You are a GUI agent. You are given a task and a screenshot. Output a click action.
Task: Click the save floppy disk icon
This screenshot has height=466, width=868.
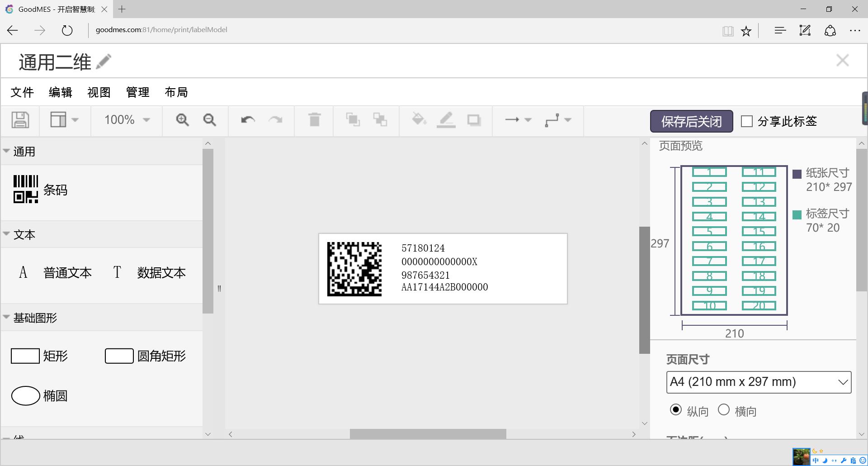tap(20, 120)
